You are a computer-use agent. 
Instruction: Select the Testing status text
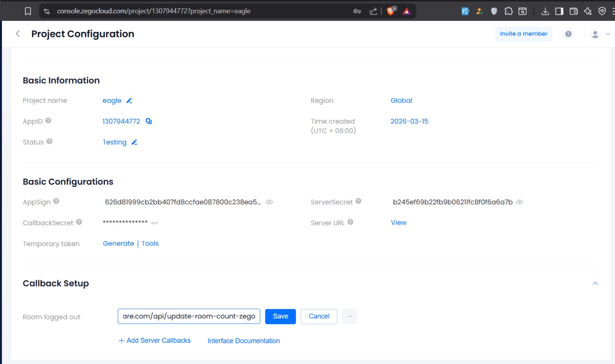115,142
